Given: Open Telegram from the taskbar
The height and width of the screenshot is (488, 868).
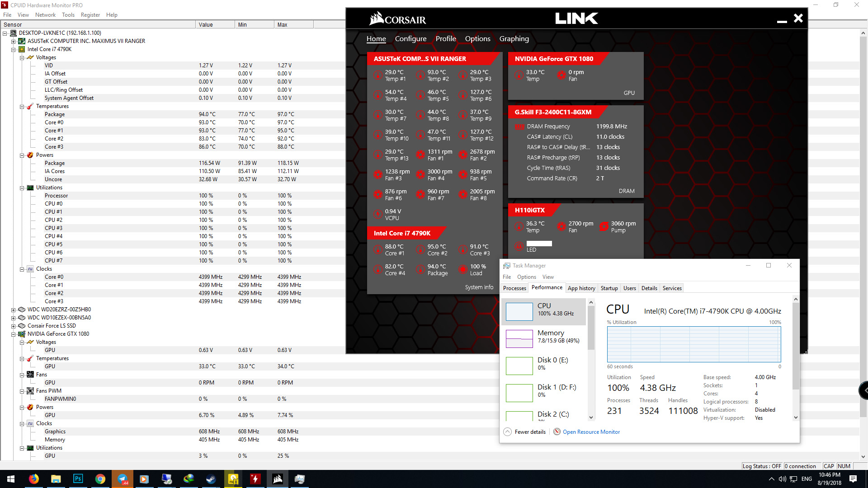Looking at the screenshot, I should 123,479.
